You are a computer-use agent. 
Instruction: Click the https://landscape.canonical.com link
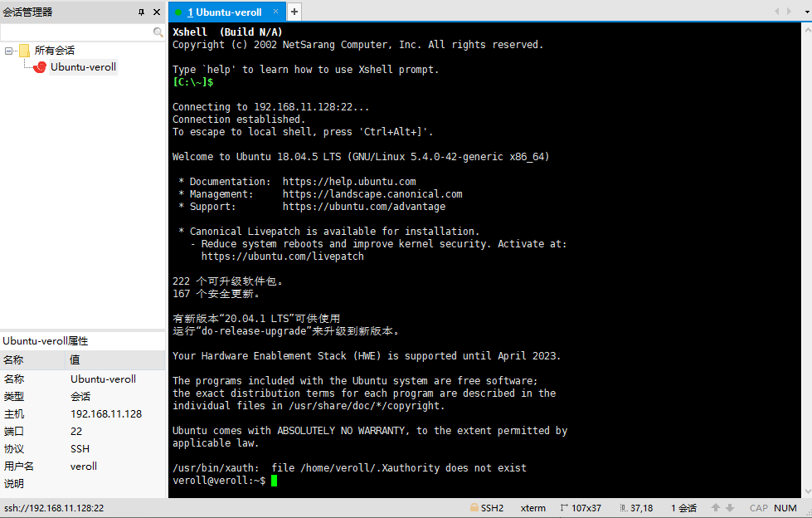click(x=372, y=194)
